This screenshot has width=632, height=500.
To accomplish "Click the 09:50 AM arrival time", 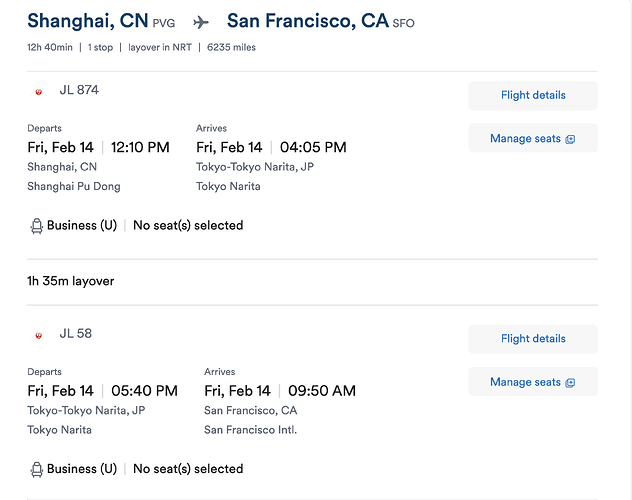I will point(322,391).
